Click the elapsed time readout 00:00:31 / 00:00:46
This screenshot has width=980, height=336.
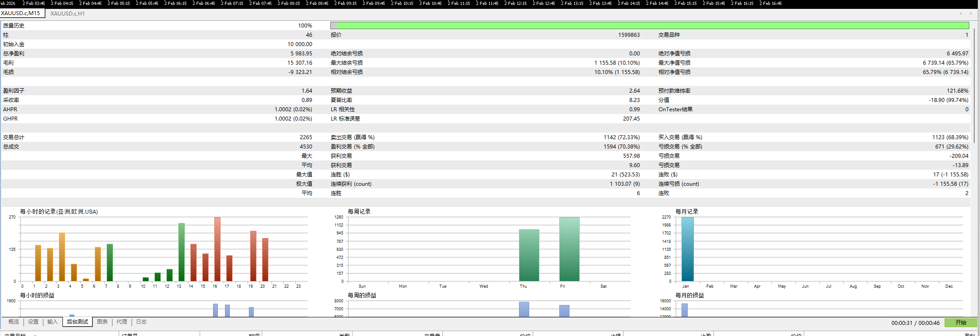coord(915,323)
